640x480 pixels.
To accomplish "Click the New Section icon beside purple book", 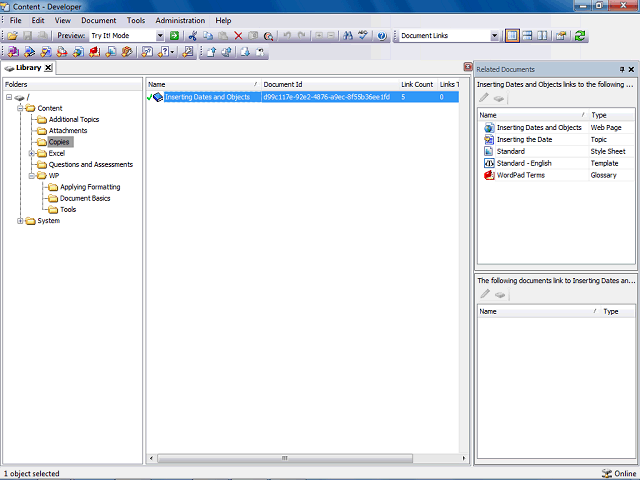I will tap(29, 52).
